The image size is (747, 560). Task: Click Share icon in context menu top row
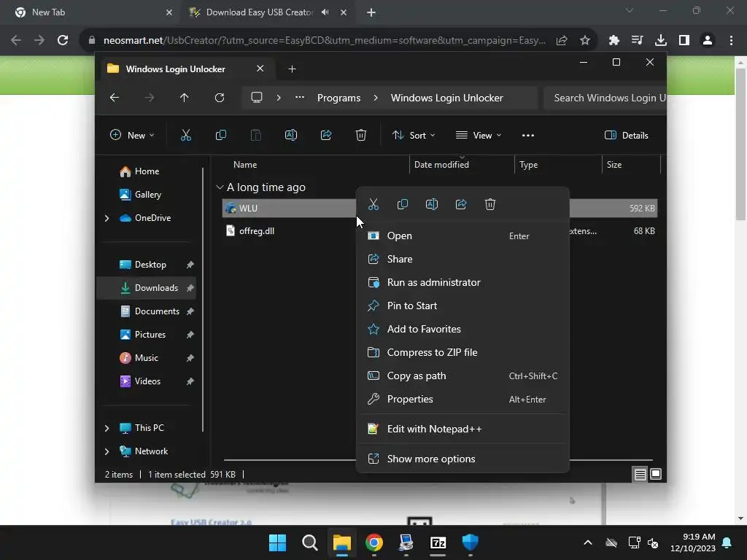point(461,204)
